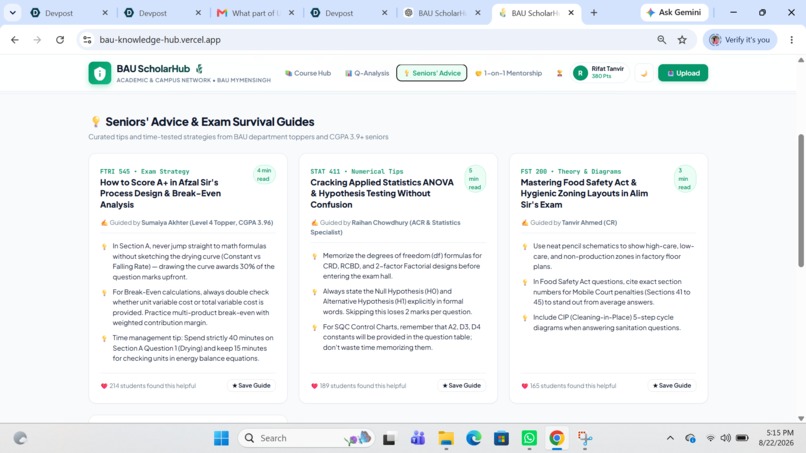Close the Gmail 'What part of' tab
806x453 pixels.
pos(291,13)
